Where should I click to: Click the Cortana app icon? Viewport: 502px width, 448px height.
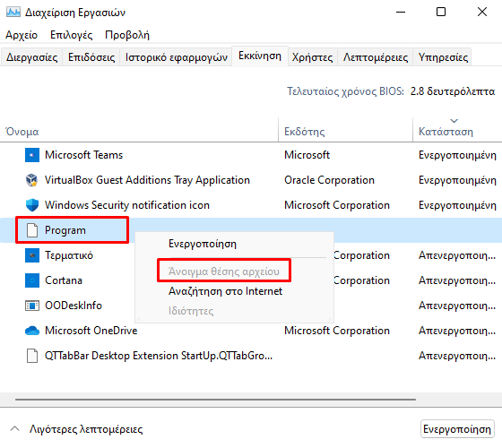[32, 280]
